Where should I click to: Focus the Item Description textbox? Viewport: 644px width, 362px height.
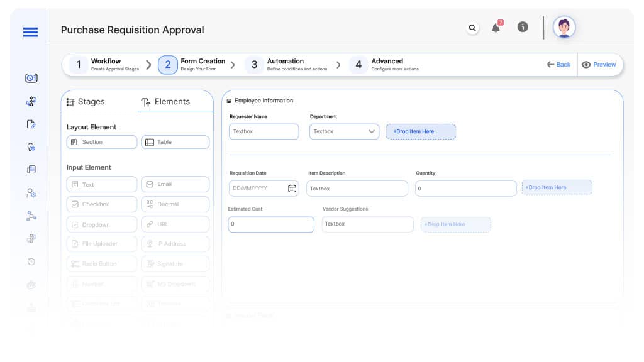point(357,189)
